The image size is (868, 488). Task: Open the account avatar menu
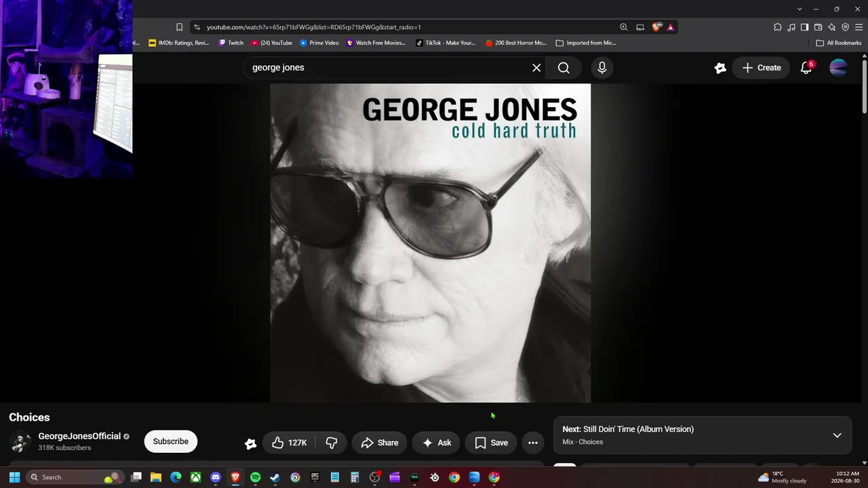pyautogui.click(x=838, y=68)
